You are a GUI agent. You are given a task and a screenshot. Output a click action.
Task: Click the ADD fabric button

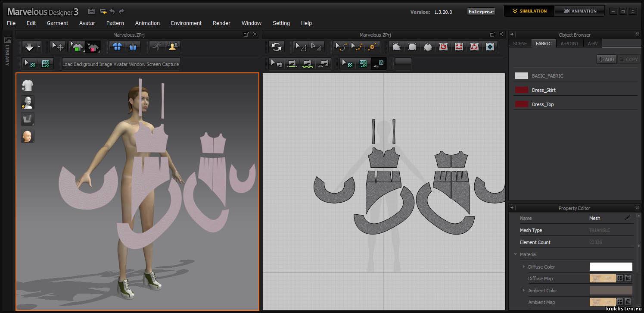(607, 59)
